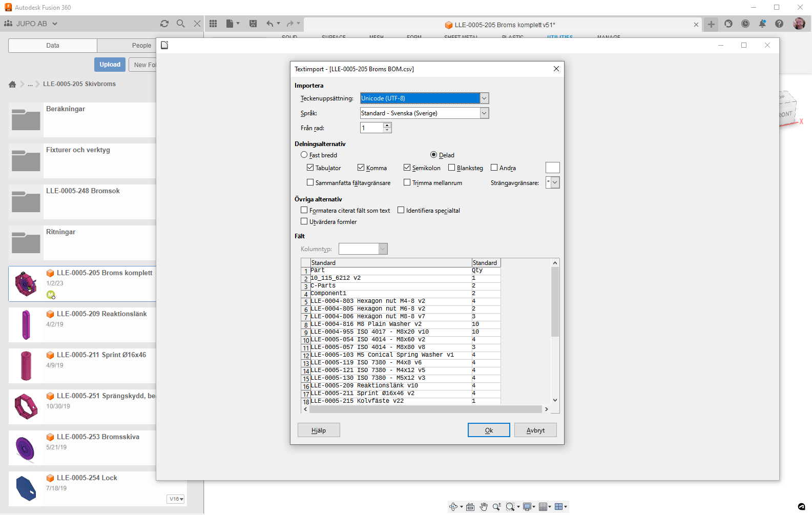This screenshot has height=515, width=812.
Task: Add a new design tab
Action: [711, 24]
